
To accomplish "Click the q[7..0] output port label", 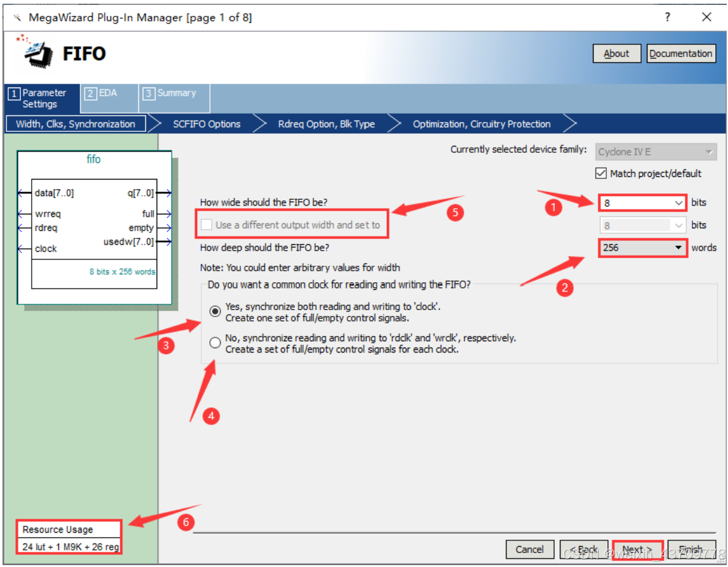I will pyautogui.click(x=141, y=193).
